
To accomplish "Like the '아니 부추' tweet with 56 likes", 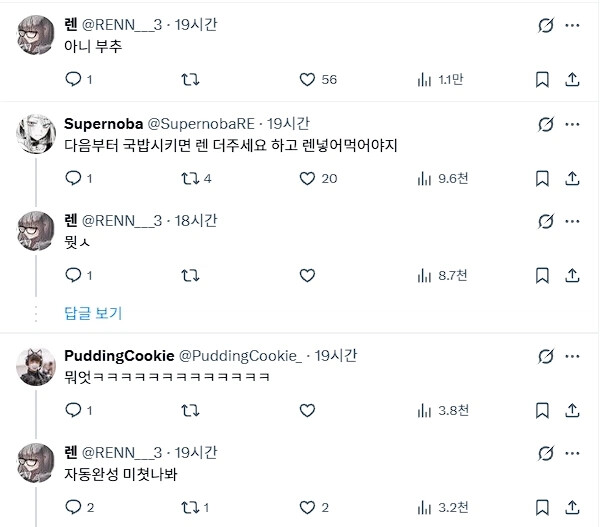I will [x=307, y=80].
